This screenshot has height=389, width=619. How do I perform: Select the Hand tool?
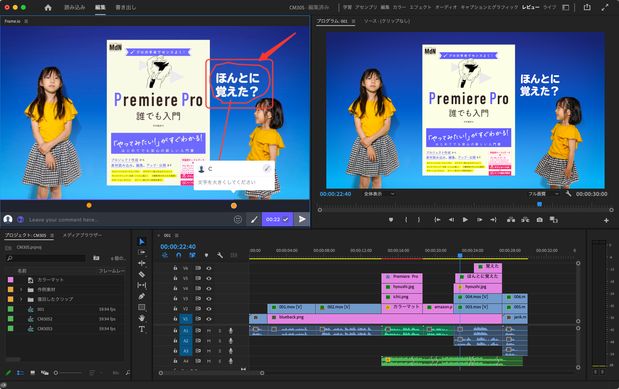click(142, 318)
